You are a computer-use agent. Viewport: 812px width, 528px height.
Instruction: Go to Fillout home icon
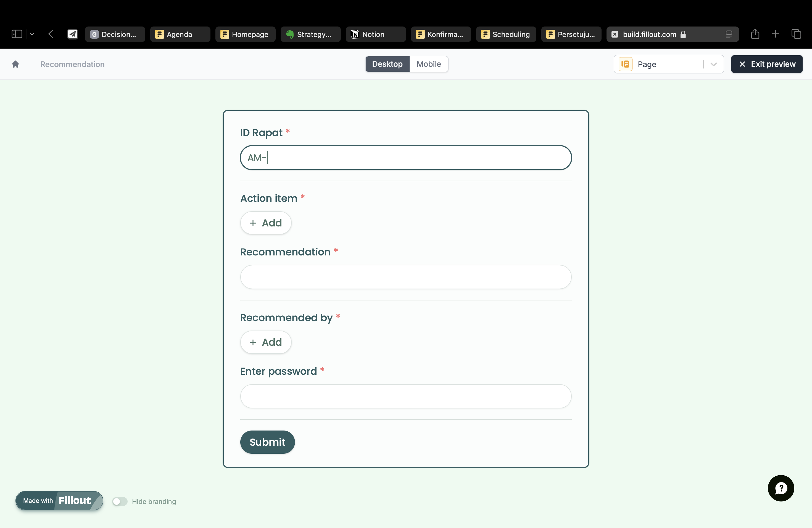pos(15,64)
